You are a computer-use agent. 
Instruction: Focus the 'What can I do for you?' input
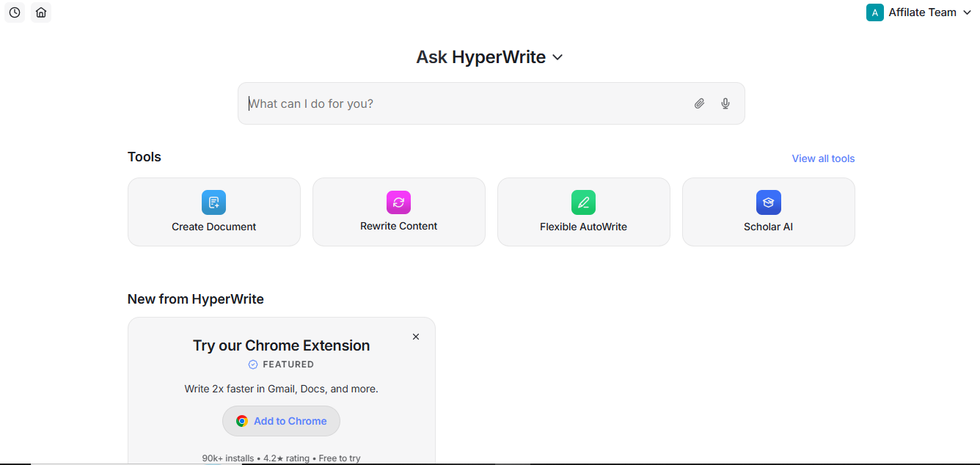491,103
